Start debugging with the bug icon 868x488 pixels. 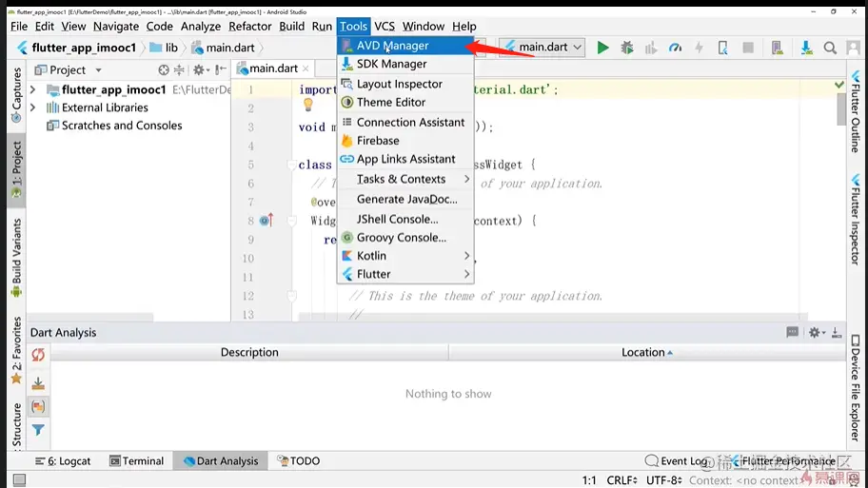point(627,48)
